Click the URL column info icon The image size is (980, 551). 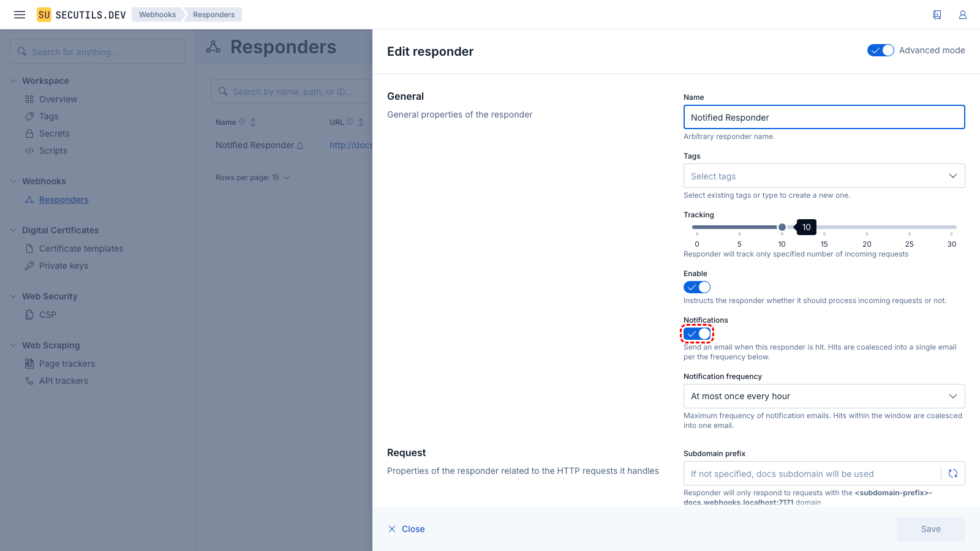tap(350, 122)
